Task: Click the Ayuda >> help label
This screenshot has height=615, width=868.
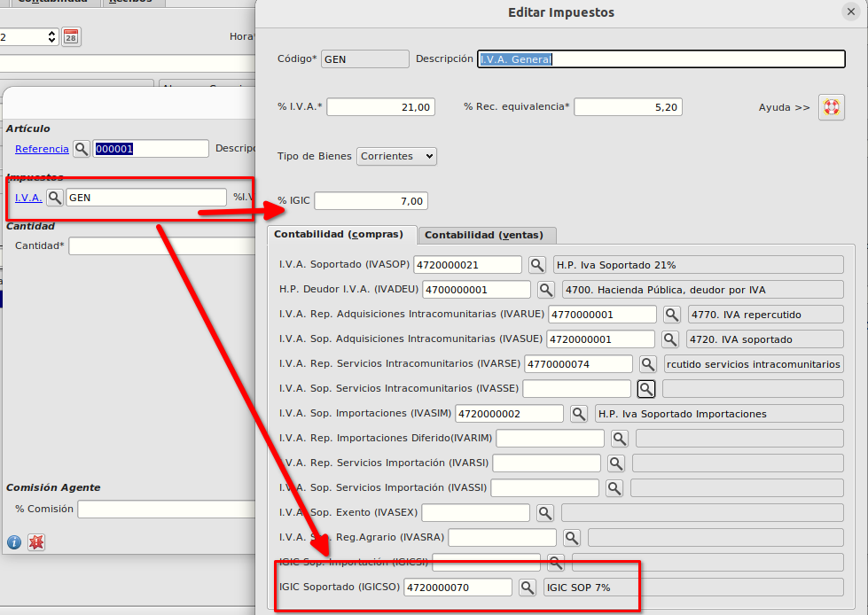Action: (x=784, y=107)
